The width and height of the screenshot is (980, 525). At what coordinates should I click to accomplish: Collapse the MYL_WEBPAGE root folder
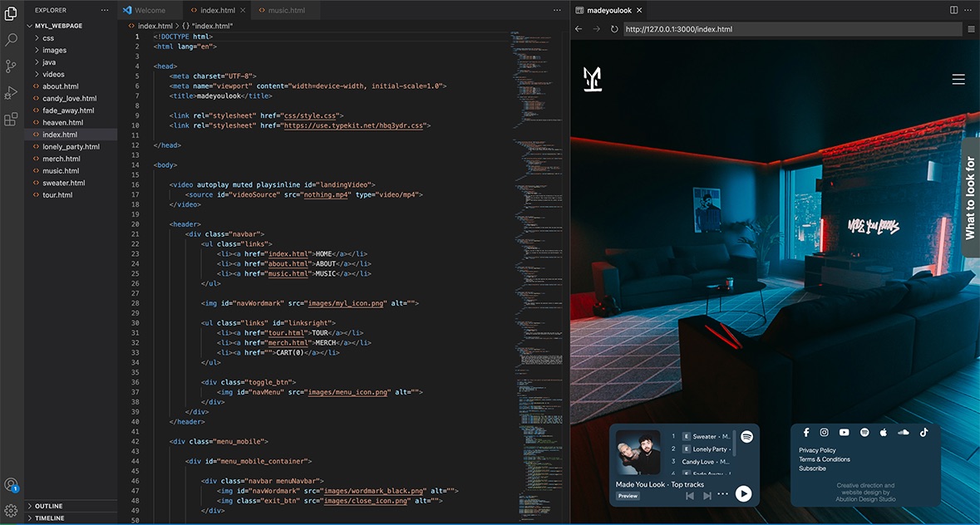click(58, 26)
